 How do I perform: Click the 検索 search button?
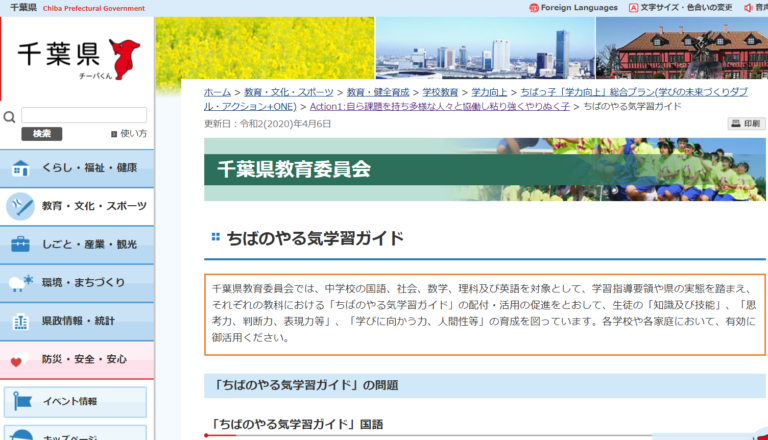pyautogui.click(x=42, y=134)
